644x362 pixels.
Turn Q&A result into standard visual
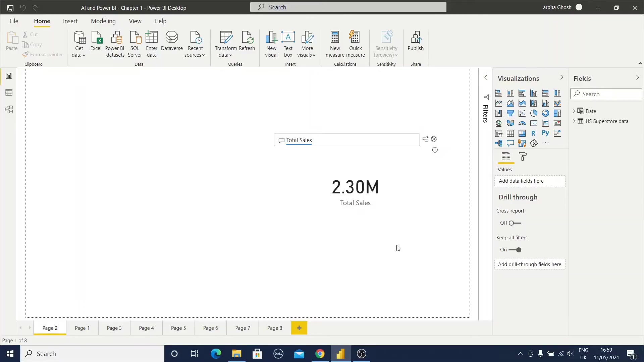(x=425, y=139)
